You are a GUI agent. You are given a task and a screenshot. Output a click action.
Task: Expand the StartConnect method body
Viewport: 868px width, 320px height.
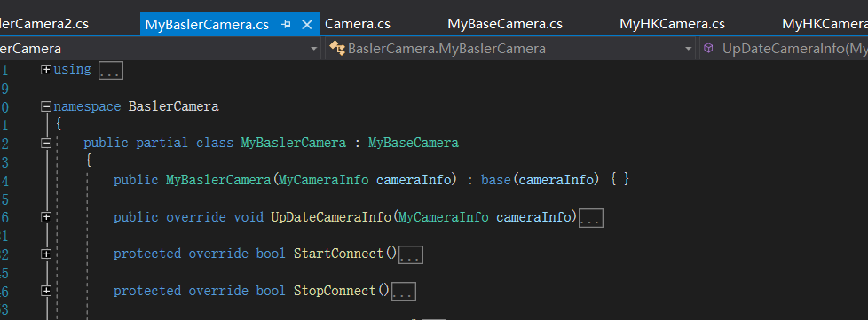[46, 254]
